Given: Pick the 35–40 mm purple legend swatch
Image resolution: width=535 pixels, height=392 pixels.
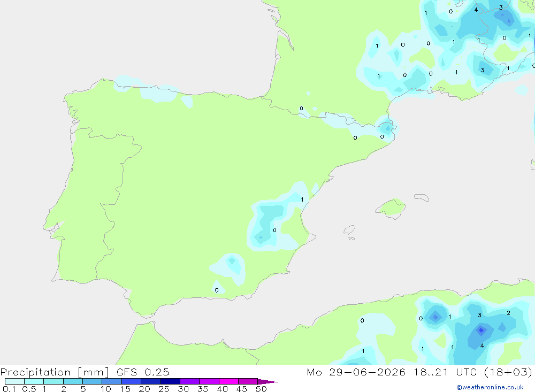Looking at the screenshot, I should tap(209, 381).
